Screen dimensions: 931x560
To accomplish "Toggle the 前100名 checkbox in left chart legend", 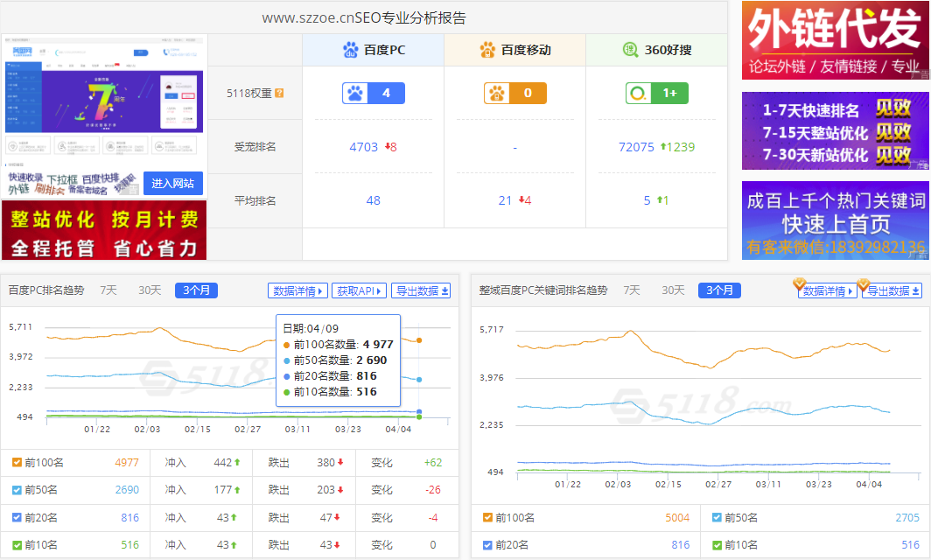I will tap(17, 462).
